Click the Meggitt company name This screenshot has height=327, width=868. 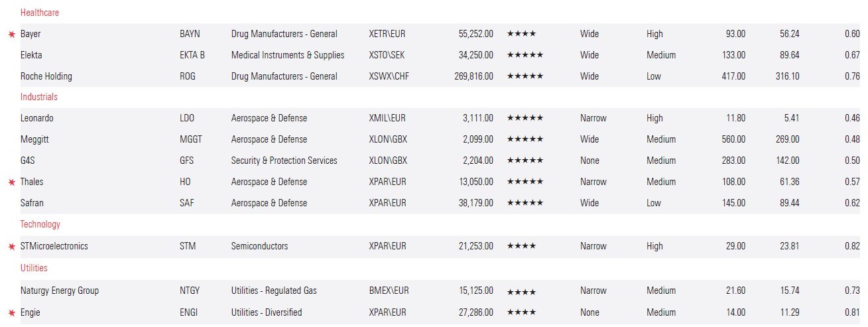tap(34, 139)
